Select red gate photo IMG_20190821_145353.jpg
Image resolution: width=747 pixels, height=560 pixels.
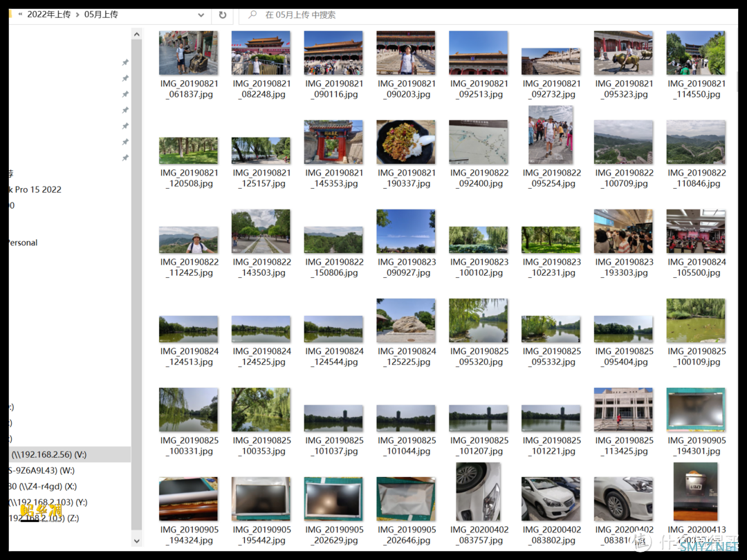tap(333, 142)
